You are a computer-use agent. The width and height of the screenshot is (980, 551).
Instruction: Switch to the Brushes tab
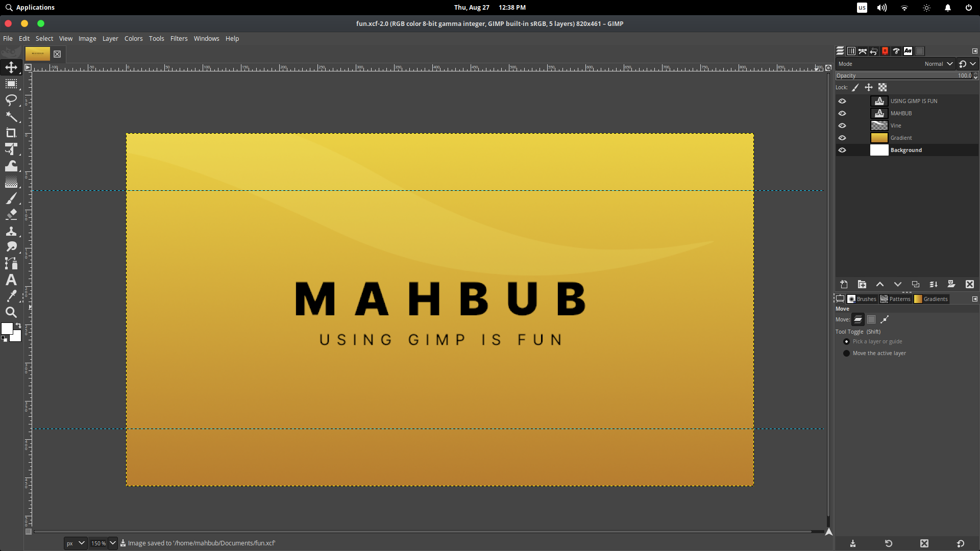862,299
